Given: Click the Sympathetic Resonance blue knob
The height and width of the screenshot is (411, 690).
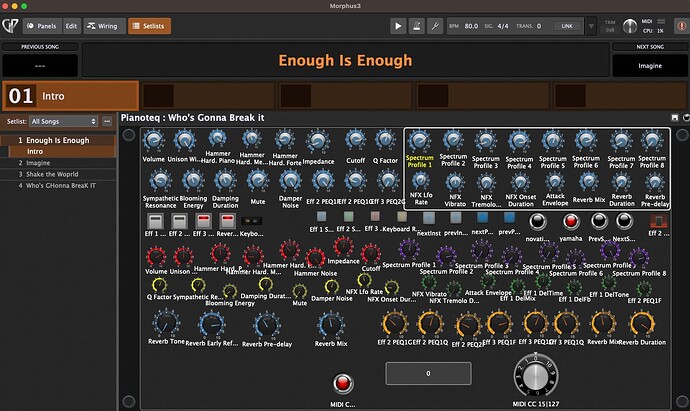Looking at the screenshot, I should click(161, 180).
